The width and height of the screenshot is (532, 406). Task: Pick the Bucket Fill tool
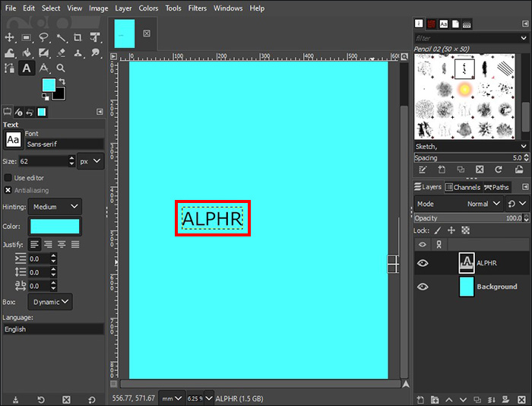point(27,52)
